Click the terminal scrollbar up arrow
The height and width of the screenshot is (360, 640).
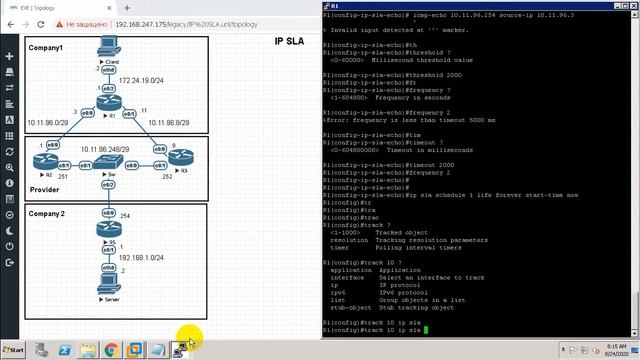[635, 15]
